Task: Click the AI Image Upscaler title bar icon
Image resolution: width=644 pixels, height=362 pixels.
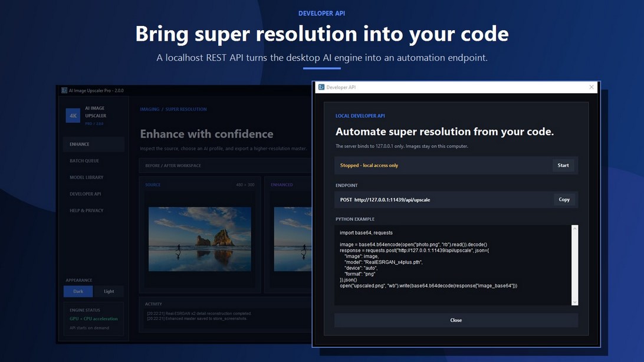Action: pyautogui.click(x=64, y=90)
